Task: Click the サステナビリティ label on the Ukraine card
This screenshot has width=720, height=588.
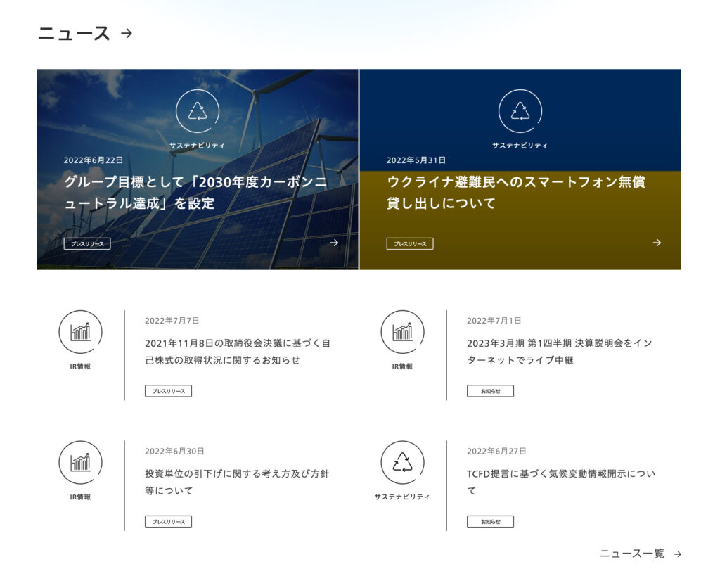Action: click(520, 145)
